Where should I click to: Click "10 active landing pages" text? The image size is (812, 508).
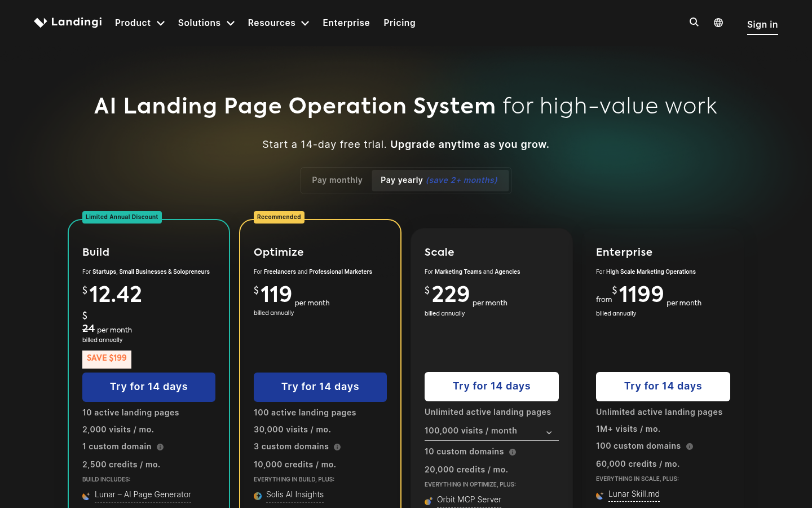coord(131,413)
